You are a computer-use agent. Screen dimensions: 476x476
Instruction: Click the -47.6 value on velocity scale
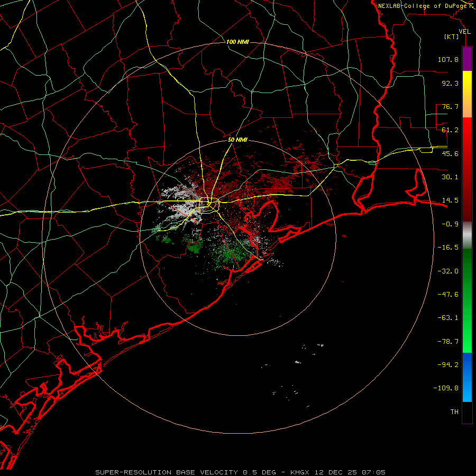448,295
